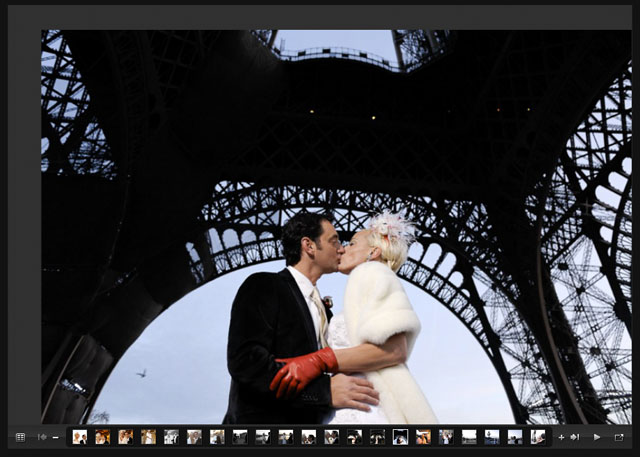640x457 pixels.
Task: Click the minus button beside the filmstrip
Action: (x=56, y=437)
